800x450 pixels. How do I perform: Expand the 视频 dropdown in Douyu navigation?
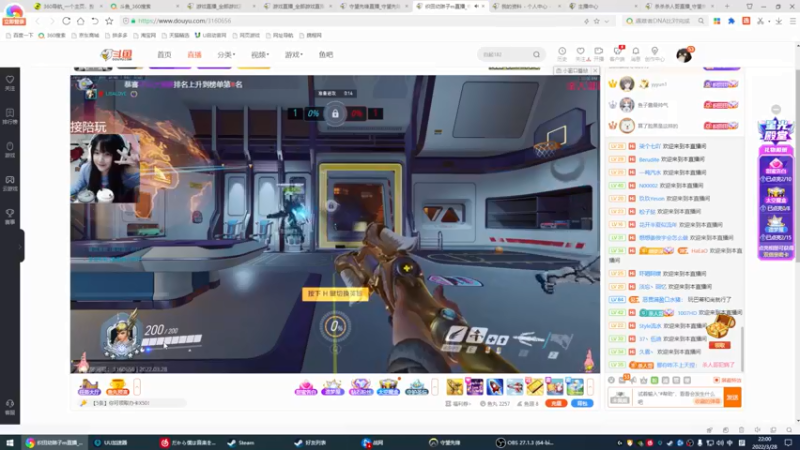coord(260,55)
